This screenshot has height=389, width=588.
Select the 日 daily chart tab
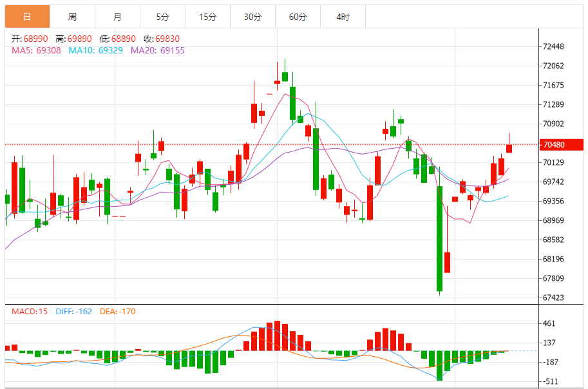[27, 17]
